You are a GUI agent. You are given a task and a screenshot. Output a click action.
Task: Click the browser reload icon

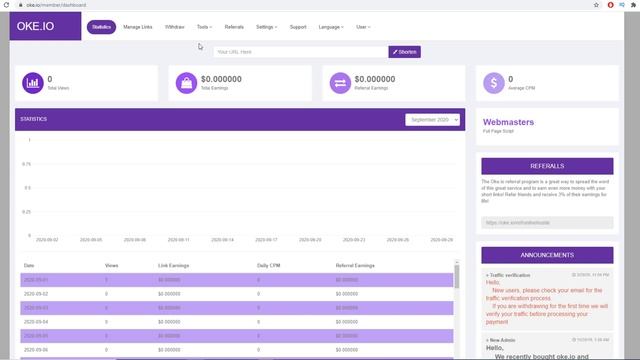(x=7, y=5)
